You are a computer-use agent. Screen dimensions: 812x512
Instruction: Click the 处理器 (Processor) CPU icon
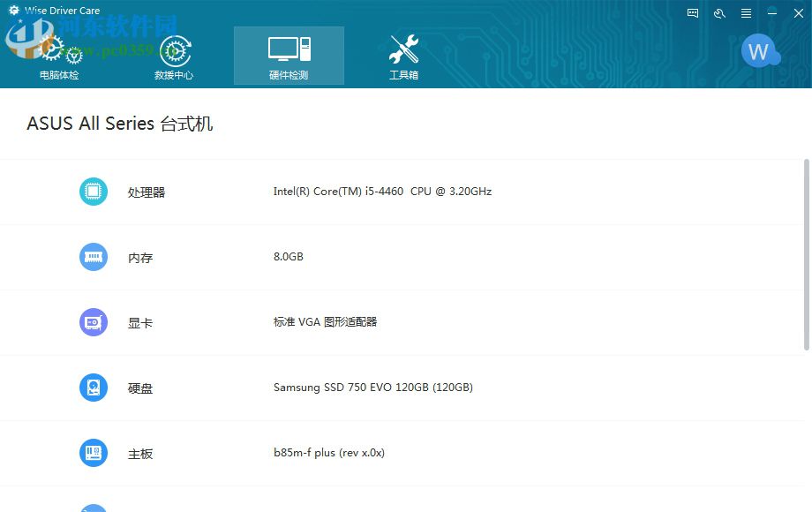point(93,191)
